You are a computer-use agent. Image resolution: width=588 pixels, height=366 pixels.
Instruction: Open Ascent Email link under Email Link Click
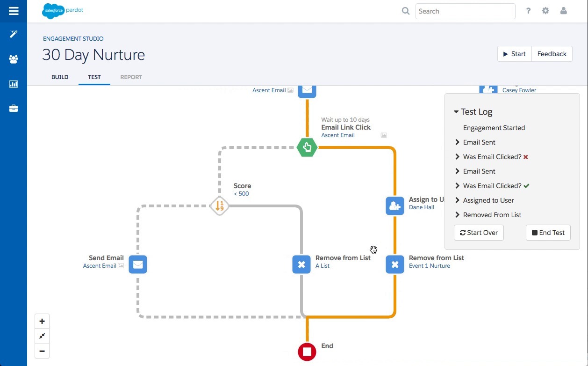coord(338,135)
